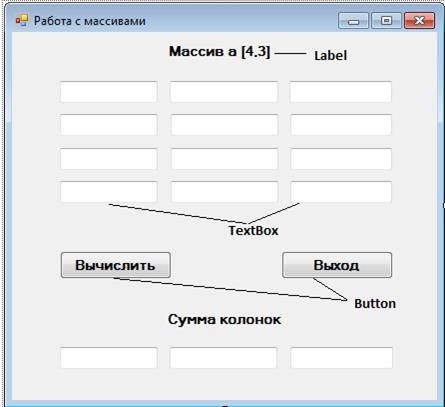445x407 pixels.
Task: Maximize the Работа с массивами window
Action: tap(386, 21)
